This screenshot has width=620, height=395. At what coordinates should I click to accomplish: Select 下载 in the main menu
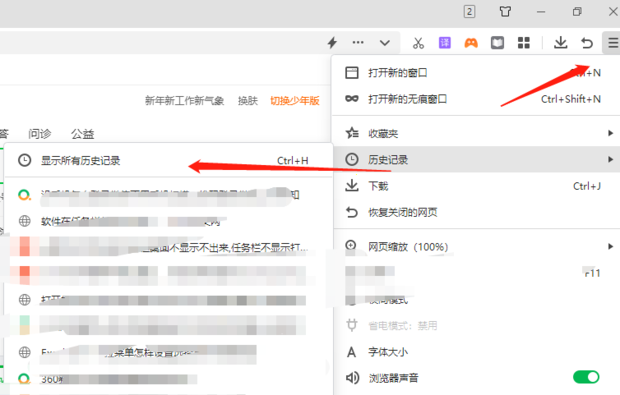(476, 186)
